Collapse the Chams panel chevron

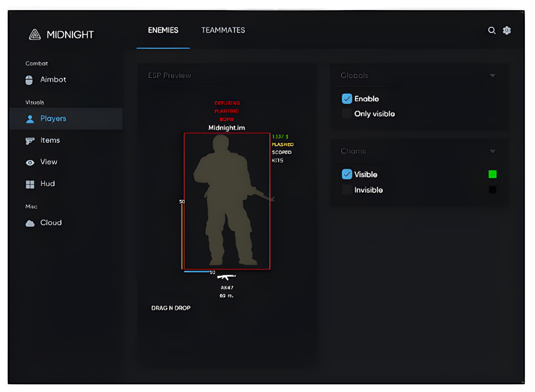coord(492,151)
